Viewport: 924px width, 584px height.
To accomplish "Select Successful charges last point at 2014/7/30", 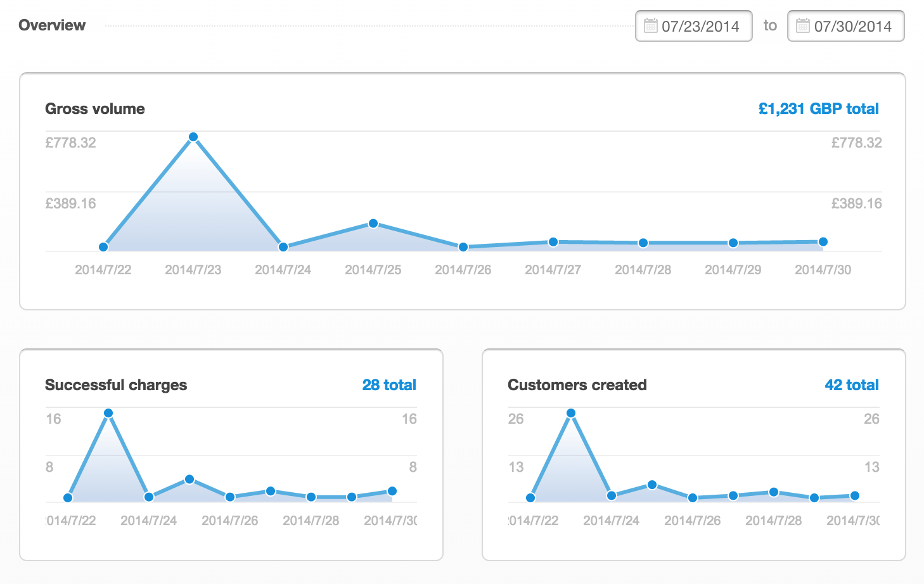I will click(392, 491).
